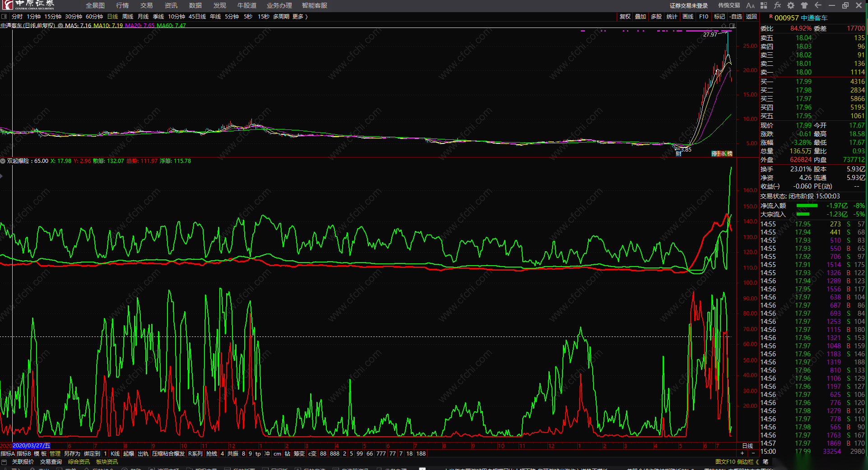Open the multi-window layout grid icon

[x=764, y=5]
